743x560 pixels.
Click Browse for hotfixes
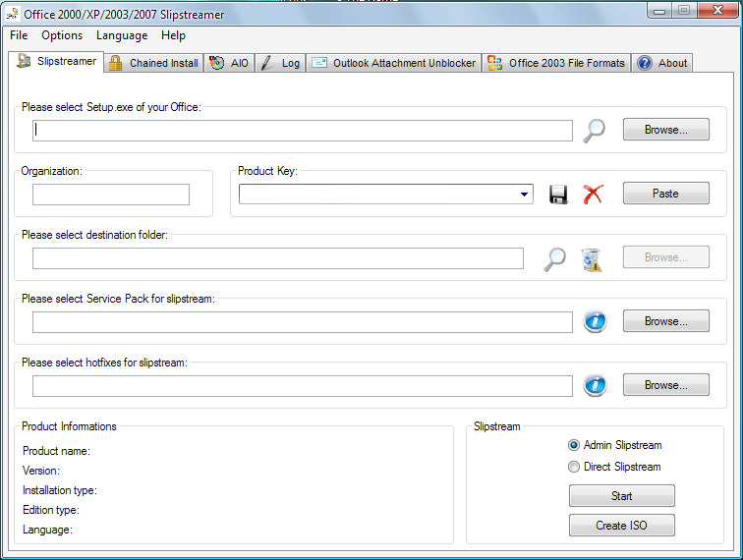click(x=665, y=385)
